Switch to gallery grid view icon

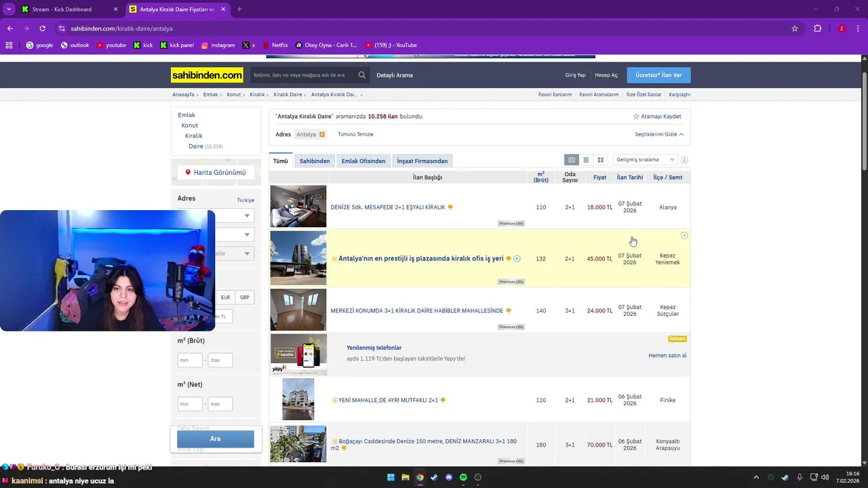[600, 160]
